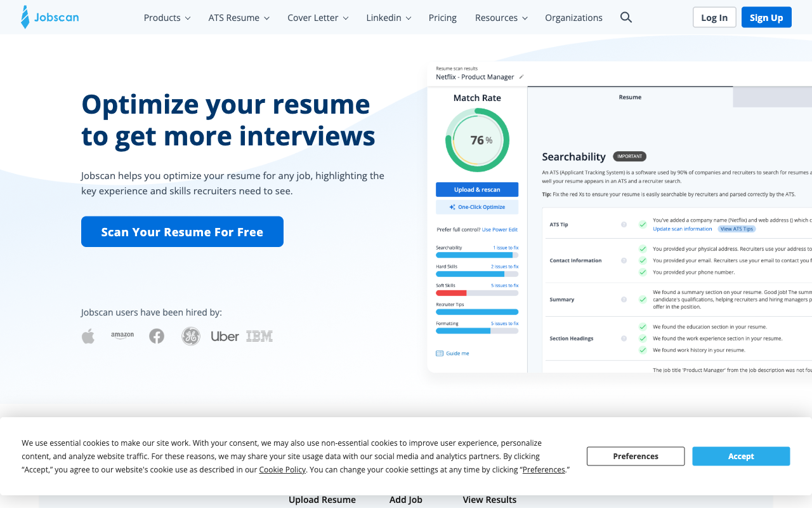Screen dimensions: 812x508
Task: Click the IBM logo under hired by
Action: pos(259,336)
